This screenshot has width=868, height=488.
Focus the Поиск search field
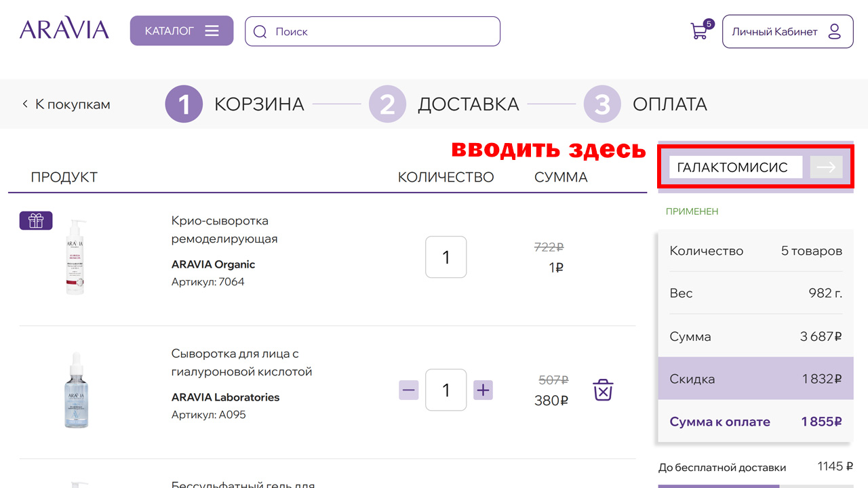(x=372, y=31)
